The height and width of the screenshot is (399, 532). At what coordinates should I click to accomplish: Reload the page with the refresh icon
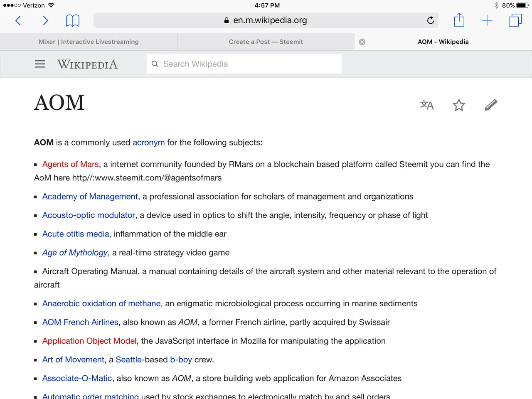(x=431, y=20)
